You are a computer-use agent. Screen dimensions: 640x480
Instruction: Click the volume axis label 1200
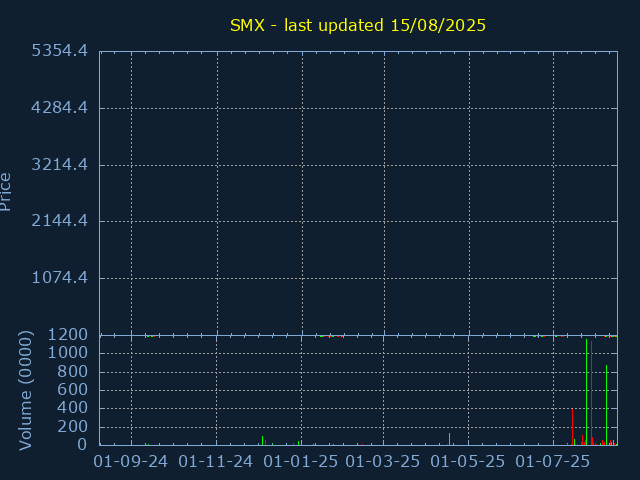point(68,335)
